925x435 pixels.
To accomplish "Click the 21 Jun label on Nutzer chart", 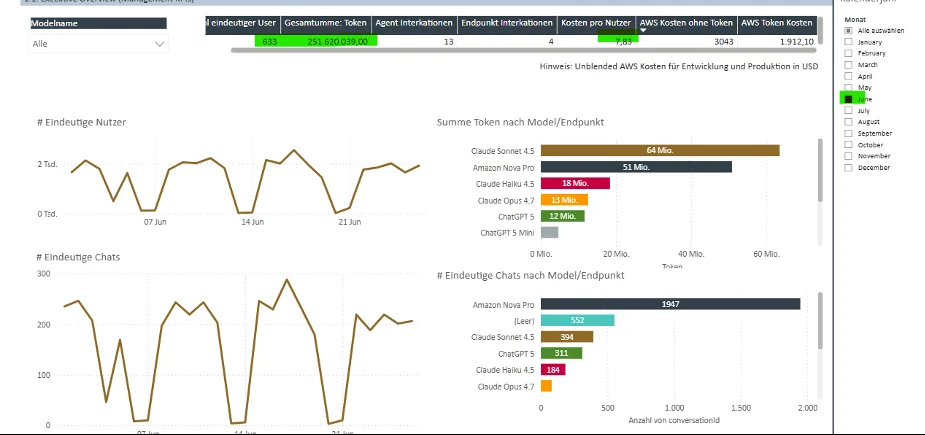I will pos(350,222).
